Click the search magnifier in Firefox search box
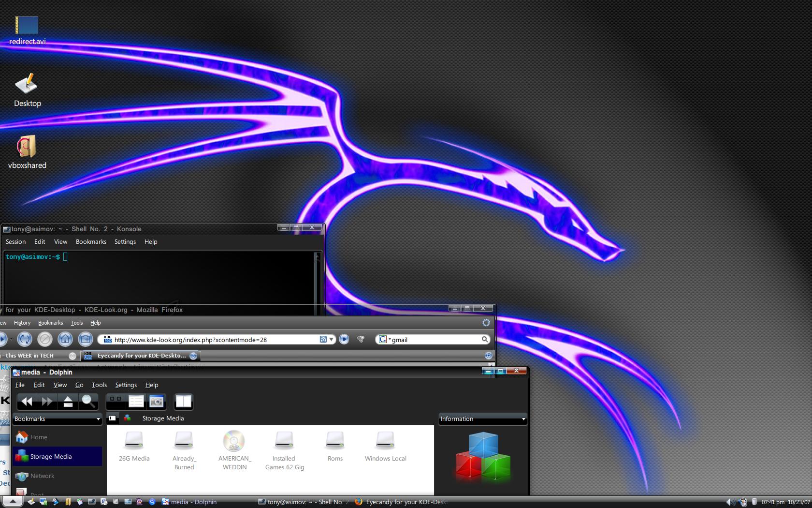Viewport: 812px width, 508px height. [x=485, y=339]
